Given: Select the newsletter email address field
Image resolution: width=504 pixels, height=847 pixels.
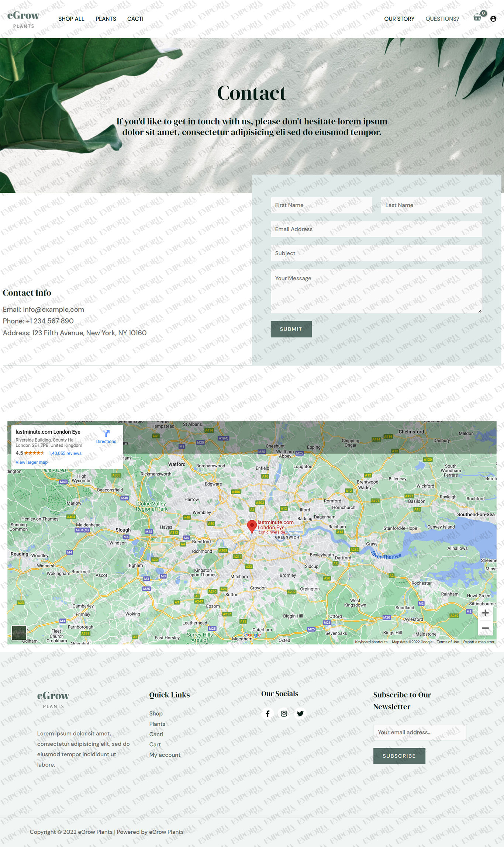Looking at the screenshot, I should pos(420,732).
